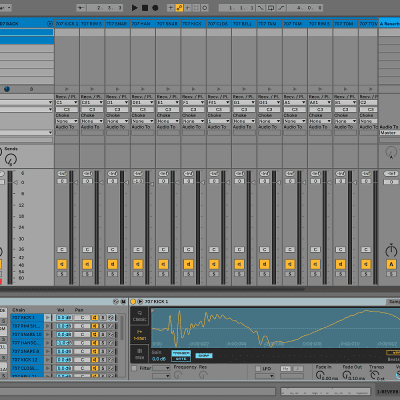Toggle the A Reverb return track activator
The height and width of the screenshot is (400, 400).
[x=391, y=264]
